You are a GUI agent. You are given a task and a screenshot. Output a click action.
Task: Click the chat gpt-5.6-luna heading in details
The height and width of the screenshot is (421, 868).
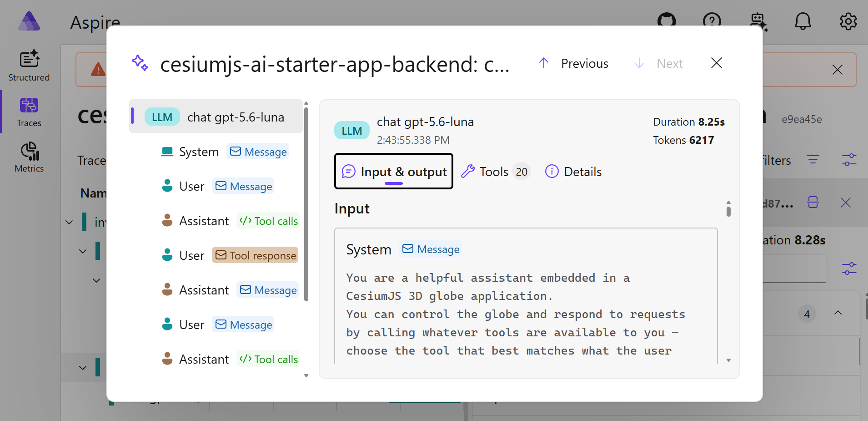[x=425, y=122]
